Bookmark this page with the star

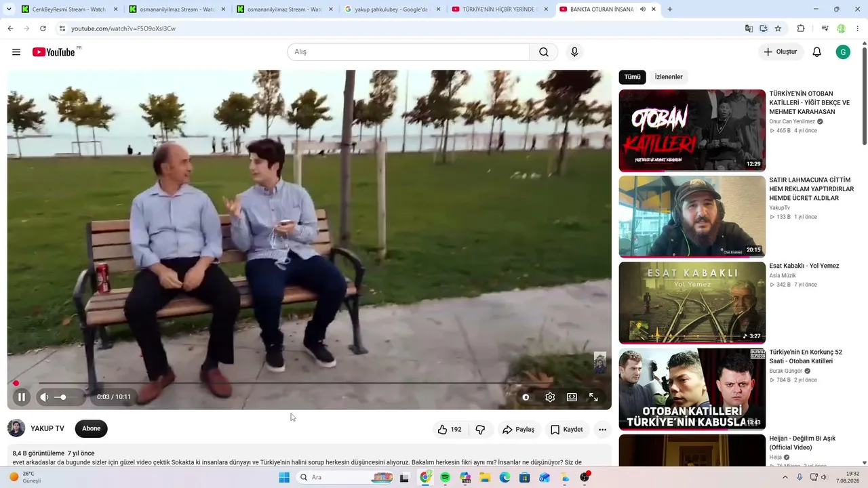click(778, 28)
